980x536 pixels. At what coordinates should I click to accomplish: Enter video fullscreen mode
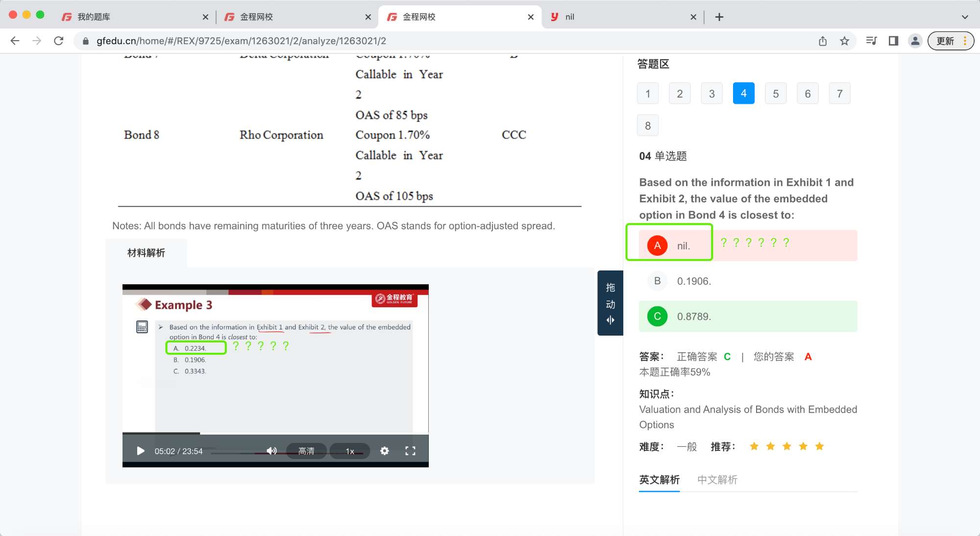click(x=410, y=451)
